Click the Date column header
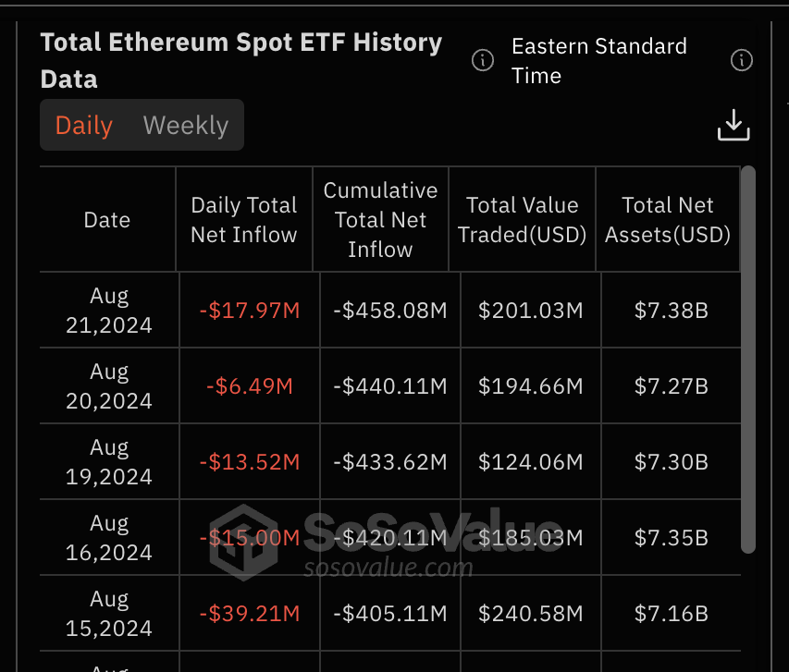 pyautogui.click(x=107, y=220)
